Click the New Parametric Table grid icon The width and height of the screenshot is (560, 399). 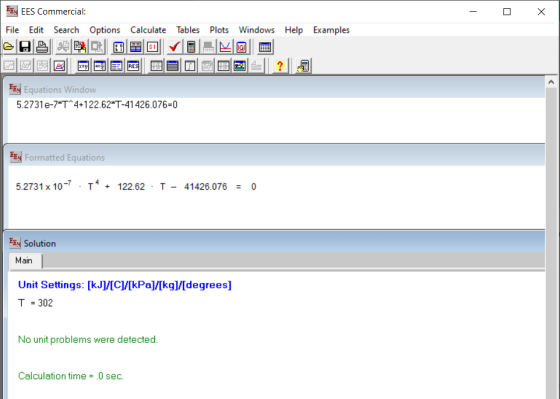pos(265,47)
